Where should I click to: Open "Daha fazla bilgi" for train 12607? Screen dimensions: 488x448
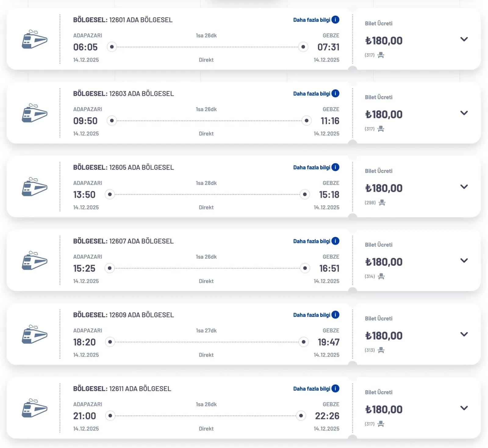(312, 241)
